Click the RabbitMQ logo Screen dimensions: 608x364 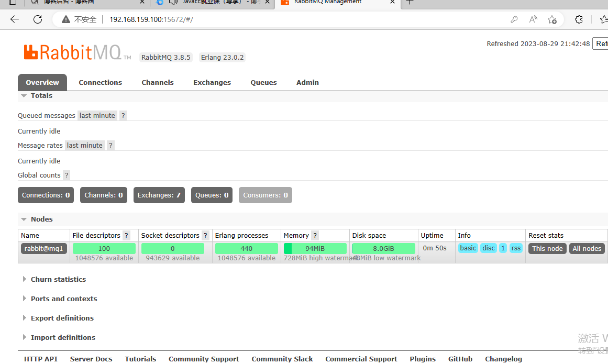[77, 52]
